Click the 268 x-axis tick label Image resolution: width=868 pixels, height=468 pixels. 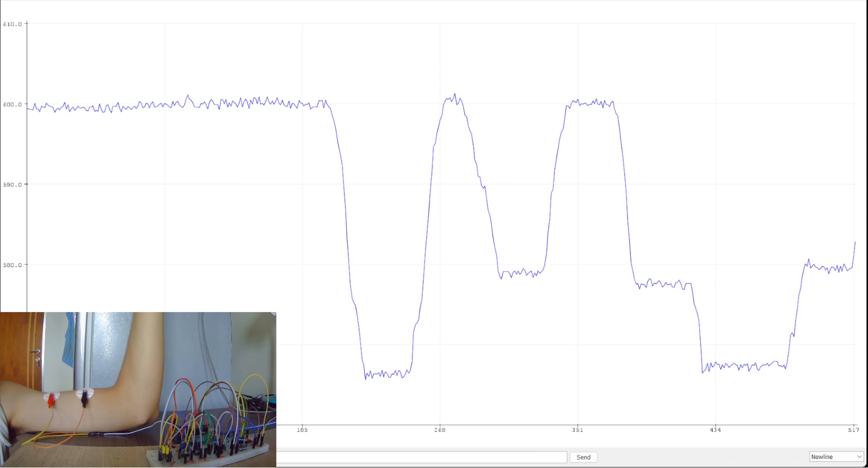tap(440, 430)
